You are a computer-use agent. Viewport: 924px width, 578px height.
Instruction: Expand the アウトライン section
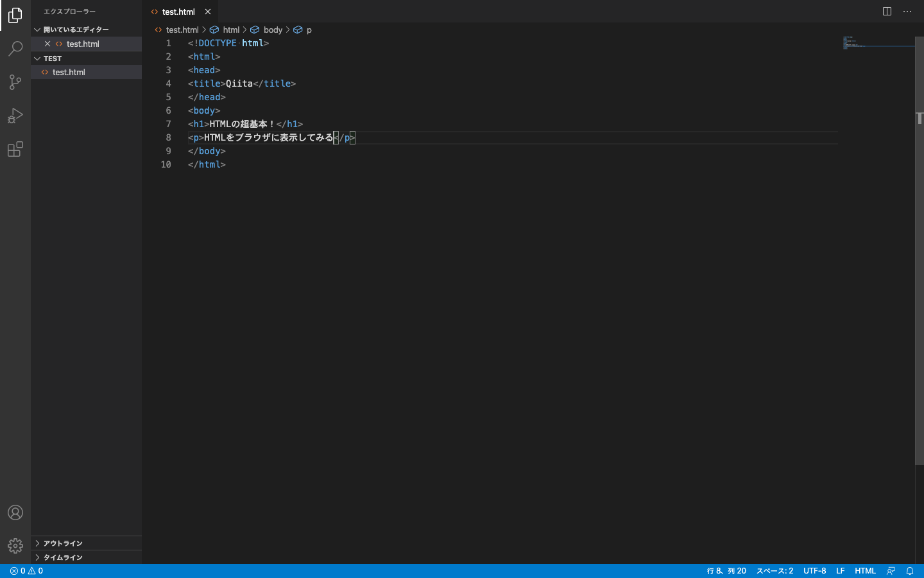pyautogui.click(x=86, y=543)
